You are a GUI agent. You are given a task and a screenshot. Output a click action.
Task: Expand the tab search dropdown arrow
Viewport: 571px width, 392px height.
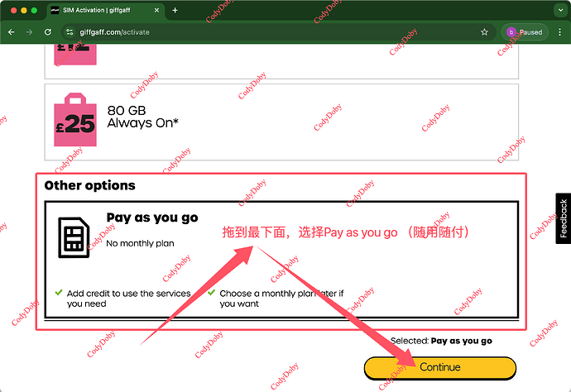561,10
